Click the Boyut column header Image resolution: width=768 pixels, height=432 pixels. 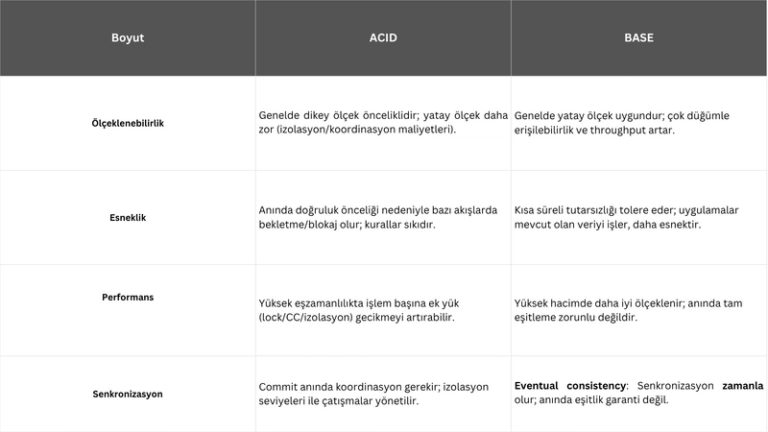point(127,38)
